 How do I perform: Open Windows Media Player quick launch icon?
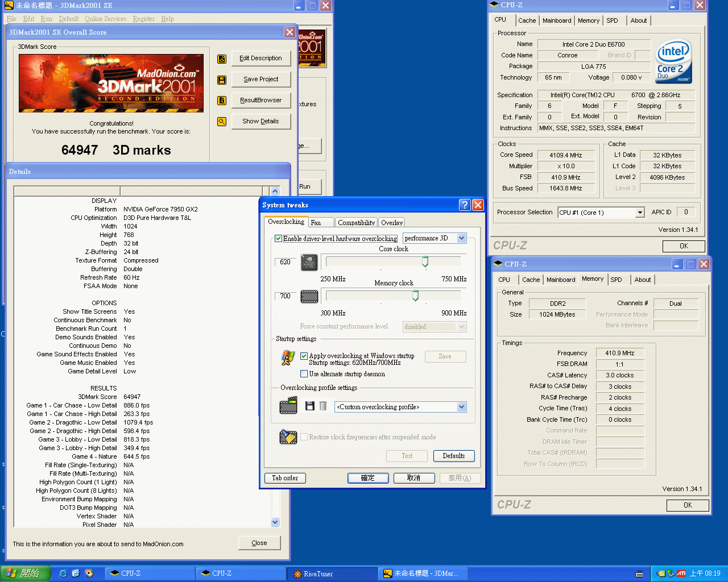pos(89,573)
